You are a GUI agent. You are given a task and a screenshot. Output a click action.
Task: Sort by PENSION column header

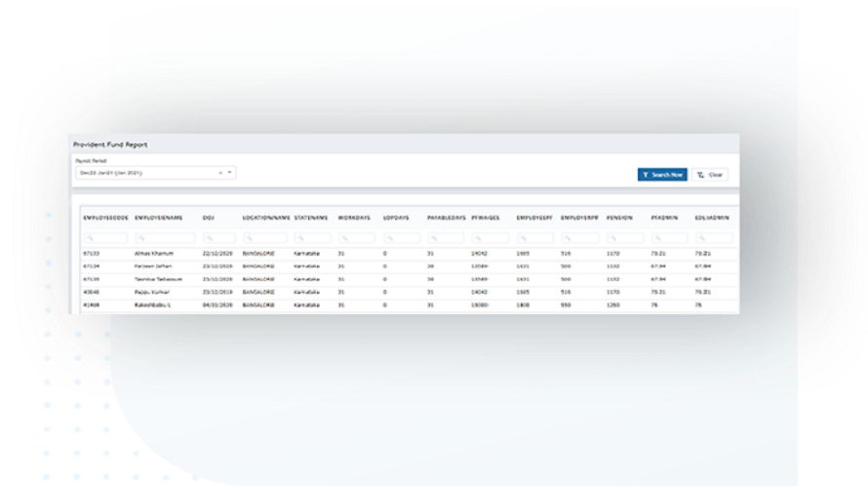click(x=618, y=218)
